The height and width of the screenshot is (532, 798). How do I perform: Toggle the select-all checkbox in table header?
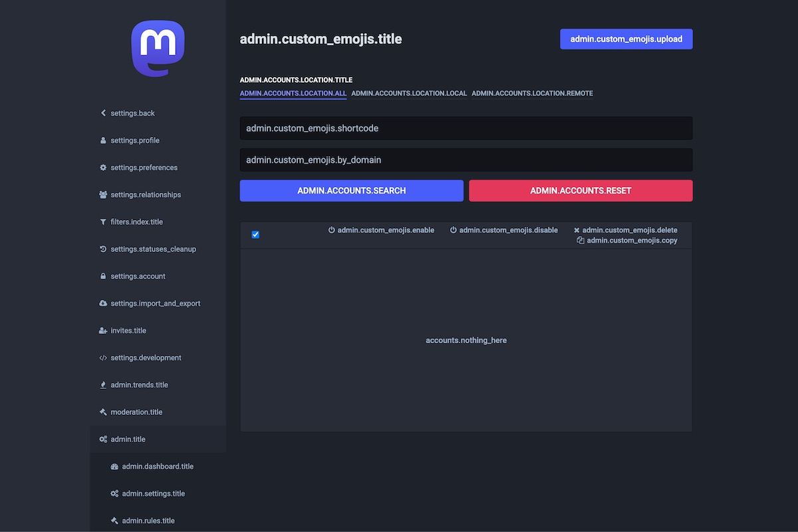(255, 234)
